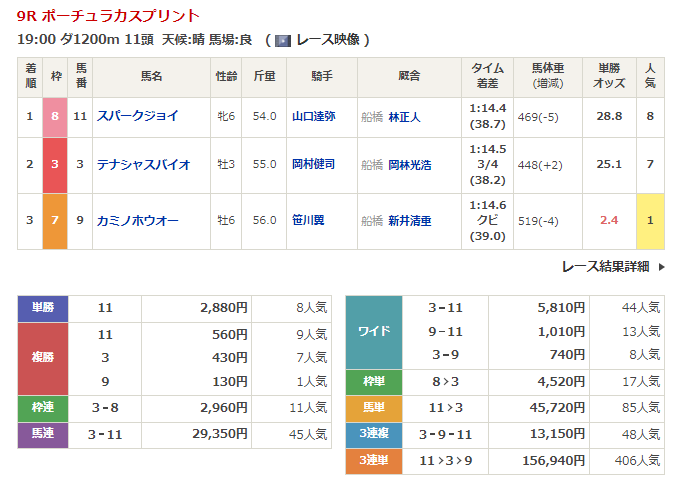Open trainer 林正人 page

[405, 116]
